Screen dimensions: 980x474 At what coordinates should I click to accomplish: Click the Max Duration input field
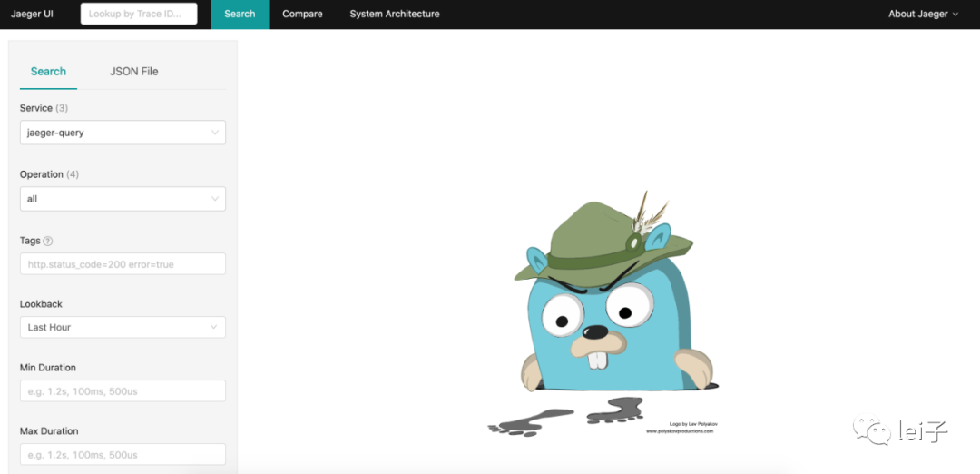pos(122,455)
